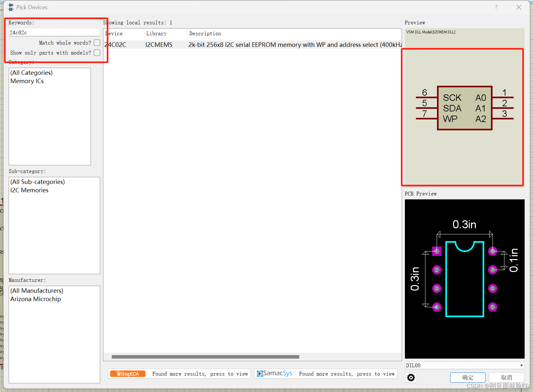Screen dimensions: 533x392
Task: Select Arizona Microchip as manufacturer
Action: pos(35,299)
